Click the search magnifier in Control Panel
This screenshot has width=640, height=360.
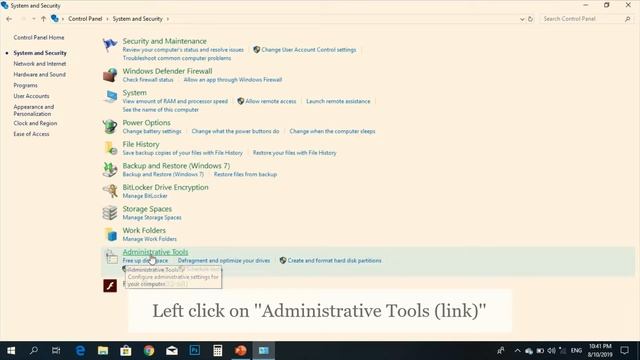pyautogui.click(x=627, y=19)
